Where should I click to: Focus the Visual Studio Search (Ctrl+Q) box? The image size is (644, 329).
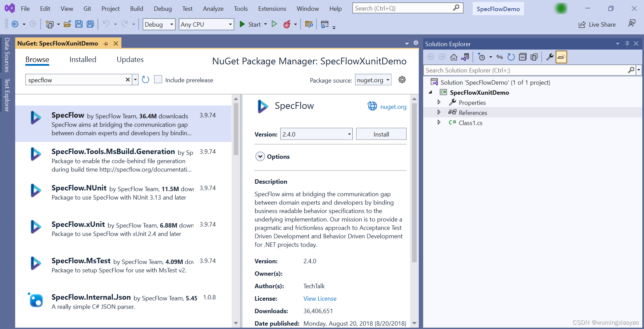click(408, 8)
